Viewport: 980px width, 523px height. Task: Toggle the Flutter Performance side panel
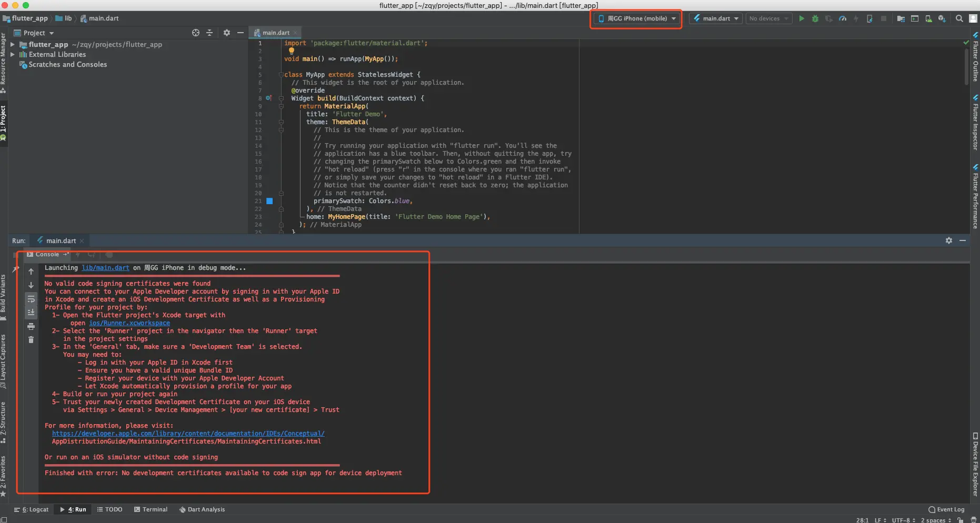pos(975,197)
